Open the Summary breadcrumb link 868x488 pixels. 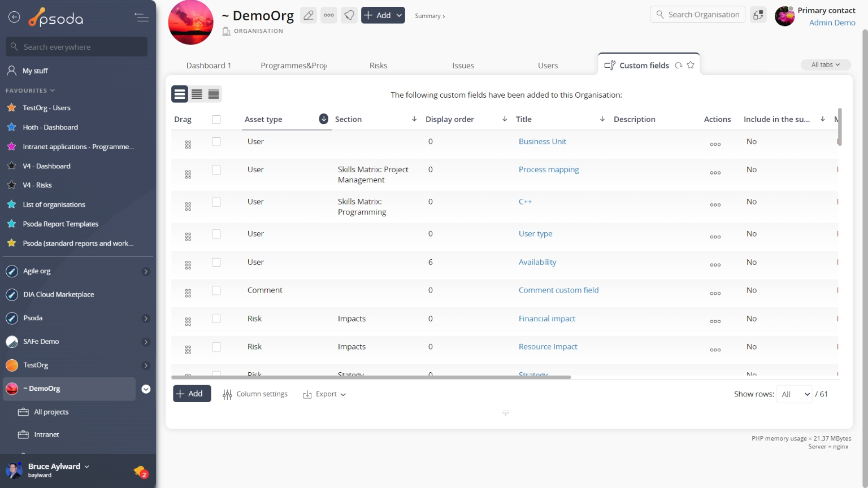pyautogui.click(x=429, y=16)
